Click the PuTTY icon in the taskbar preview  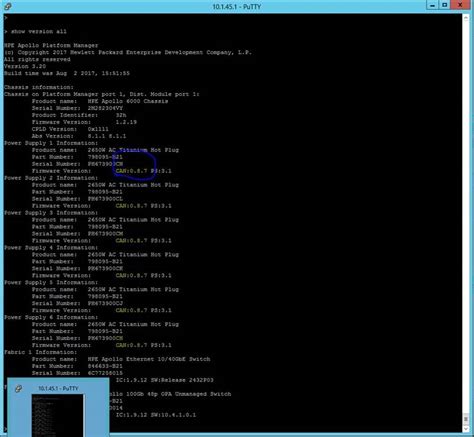(x=19, y=388)
